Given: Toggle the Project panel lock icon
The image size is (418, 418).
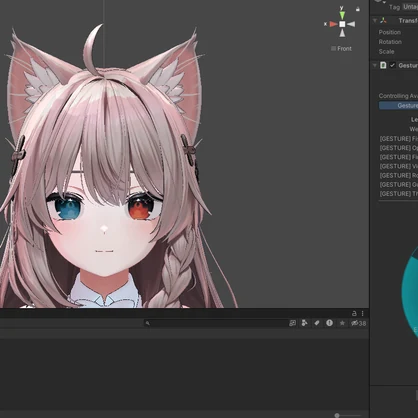Looking at the screenshot, I should [354, 313].
